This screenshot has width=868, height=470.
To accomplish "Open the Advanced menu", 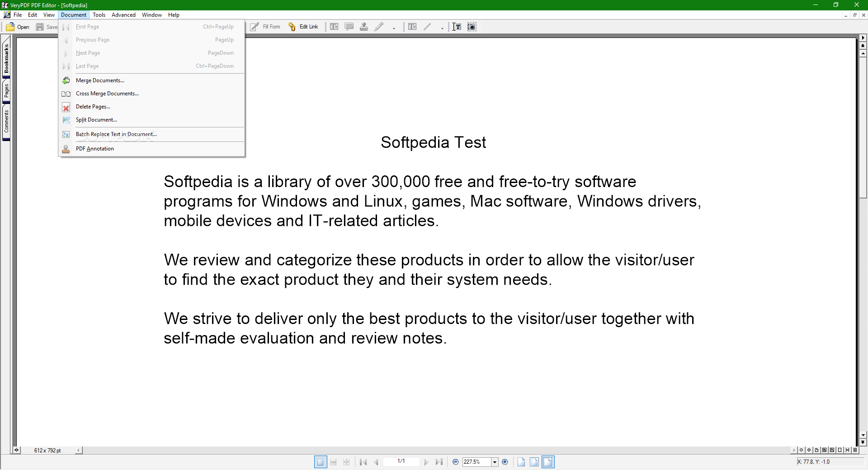I will [123, 15].
